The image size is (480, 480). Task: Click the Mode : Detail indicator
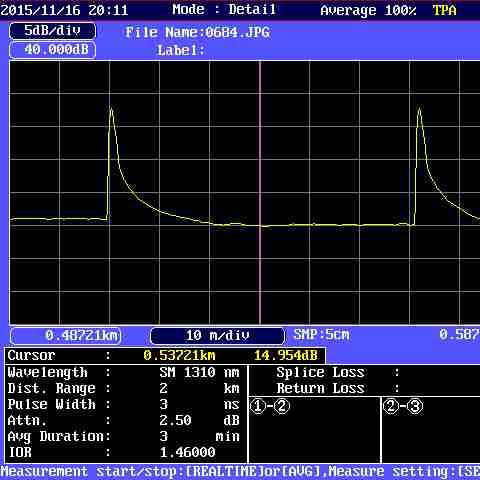pos(224,9)
